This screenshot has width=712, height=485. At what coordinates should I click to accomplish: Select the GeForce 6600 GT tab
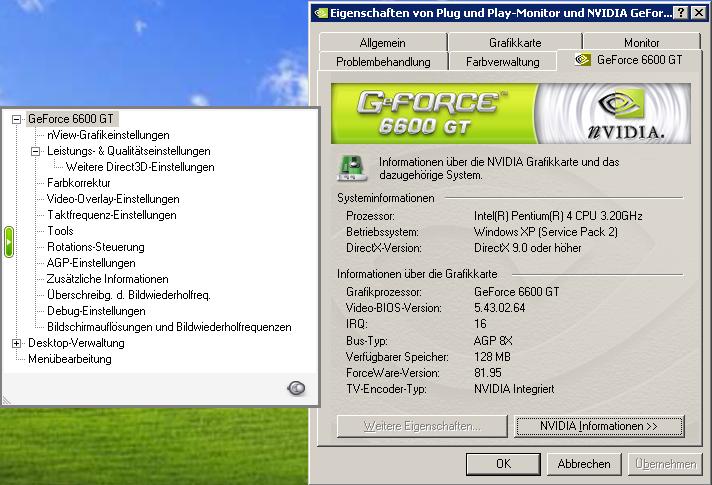(x=630, y=59)
